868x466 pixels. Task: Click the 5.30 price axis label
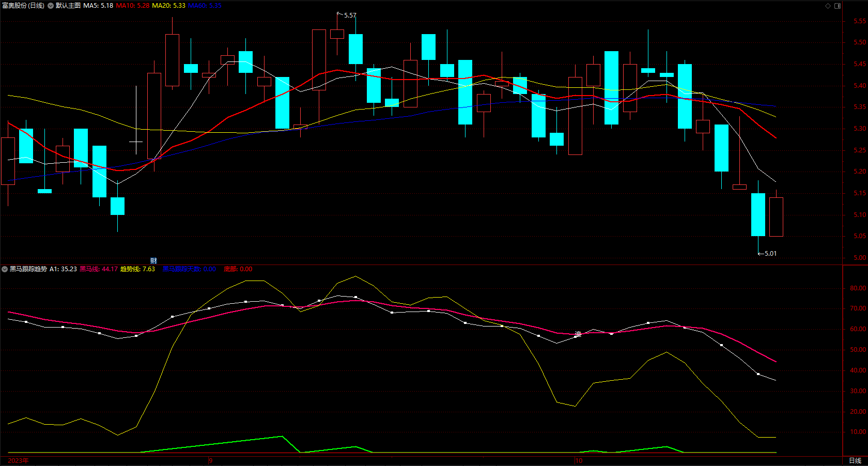(860, 129)
